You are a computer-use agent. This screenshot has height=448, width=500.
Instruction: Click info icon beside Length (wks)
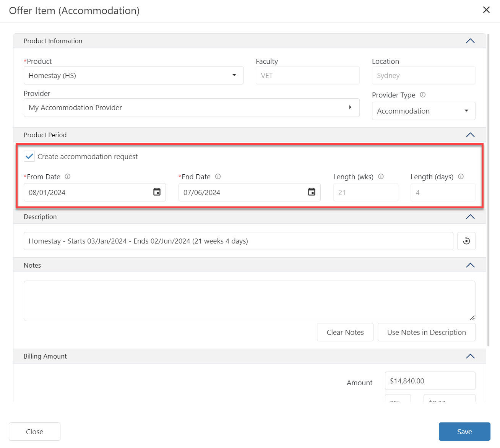[381, 177]
